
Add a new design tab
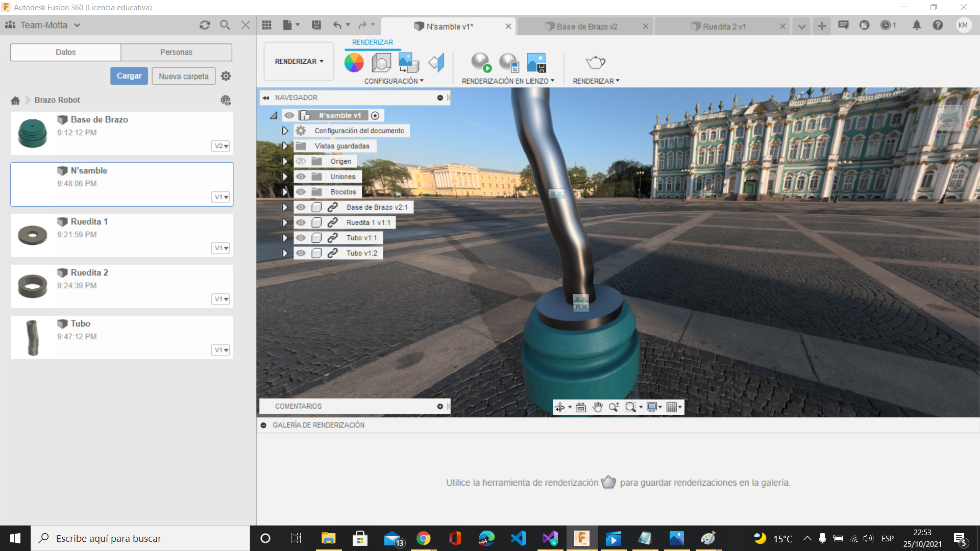[822, 26]
